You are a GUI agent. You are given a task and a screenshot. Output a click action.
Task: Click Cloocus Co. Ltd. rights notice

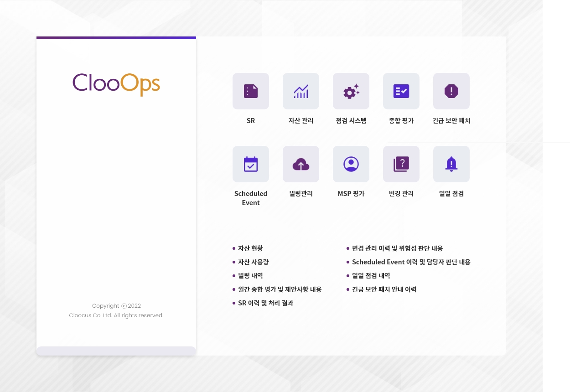(116, 315)
